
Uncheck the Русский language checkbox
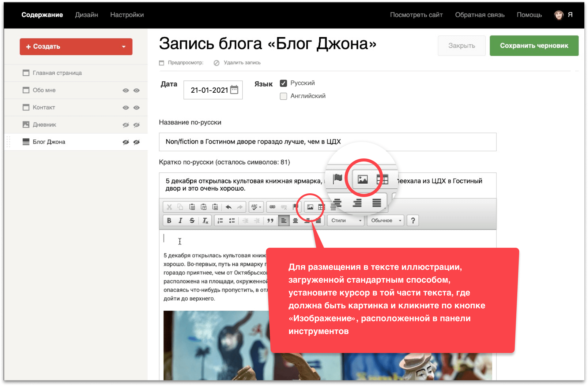point(284,83)
